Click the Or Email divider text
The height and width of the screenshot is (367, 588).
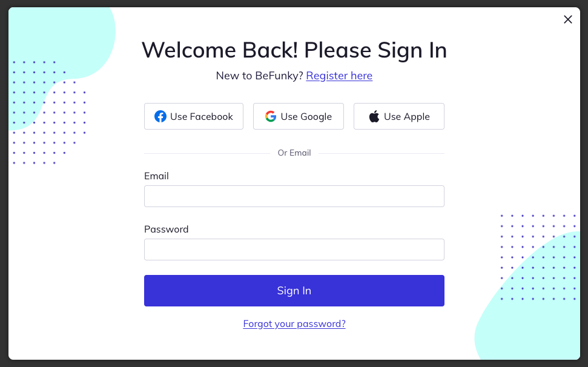click(x=294, y=153)
